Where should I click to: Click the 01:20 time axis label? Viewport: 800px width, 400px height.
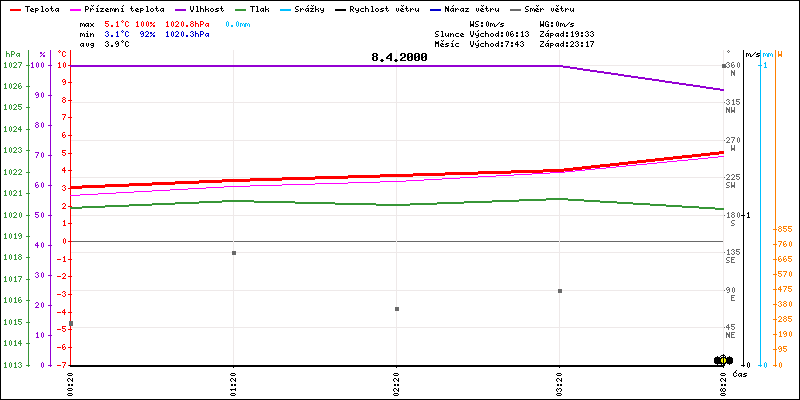pyautogui.click(x=234, y=382)
